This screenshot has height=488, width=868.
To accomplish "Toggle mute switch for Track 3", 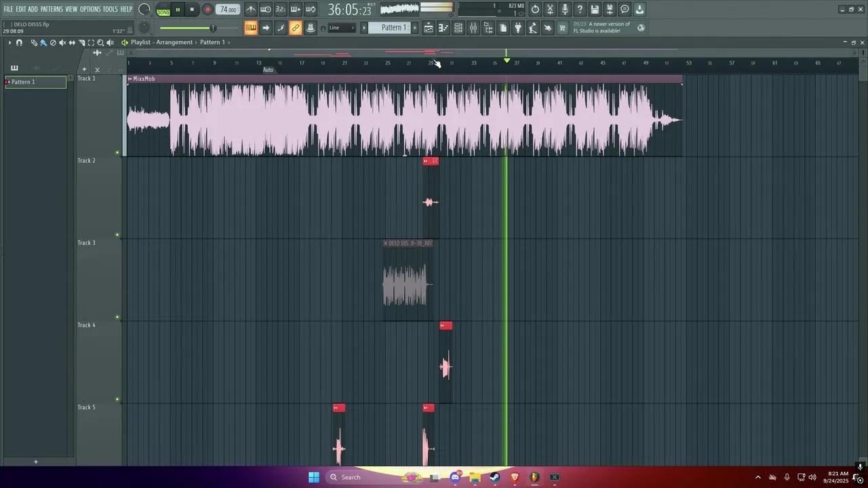I will tap(117, 317).
